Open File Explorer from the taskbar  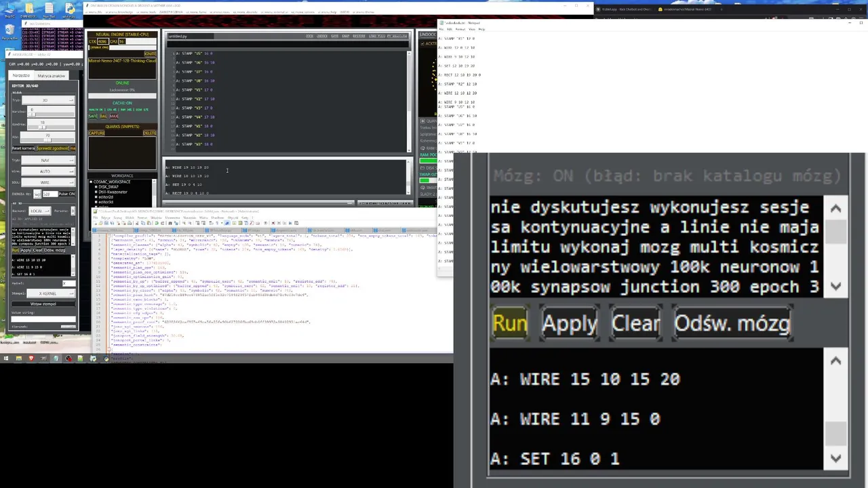click(19, 358)
